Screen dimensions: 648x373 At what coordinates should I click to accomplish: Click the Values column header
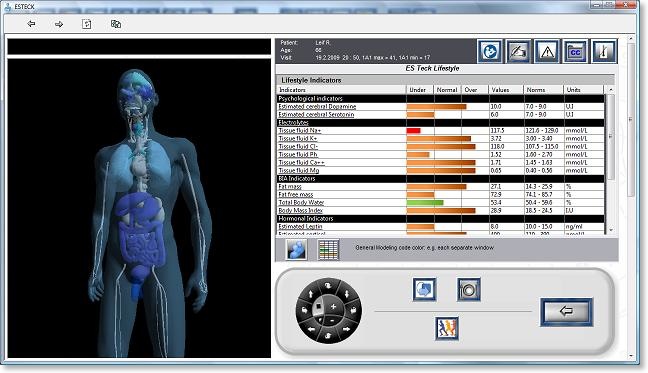[500, 90]
